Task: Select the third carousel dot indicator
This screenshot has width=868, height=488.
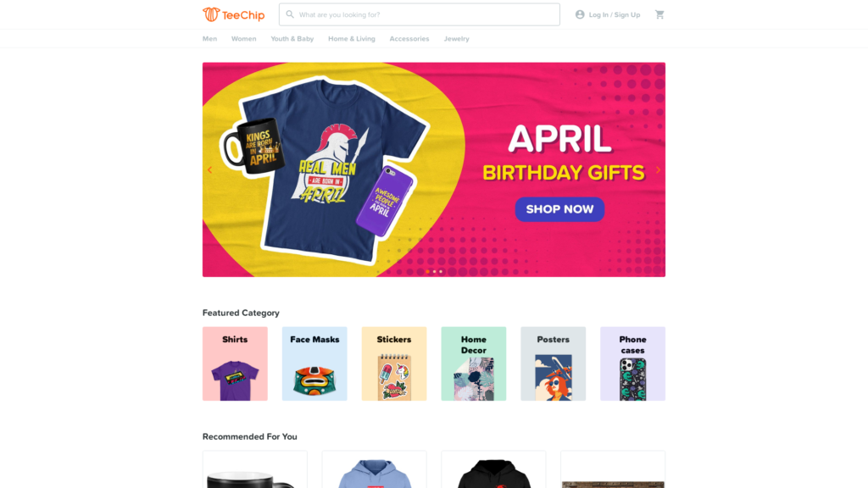Action: tap(441, 272)
